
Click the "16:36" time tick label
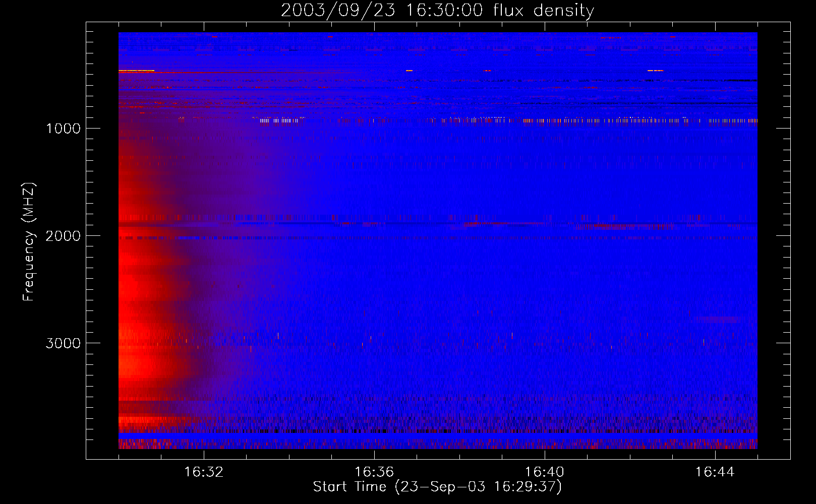[x=374, y=472]
